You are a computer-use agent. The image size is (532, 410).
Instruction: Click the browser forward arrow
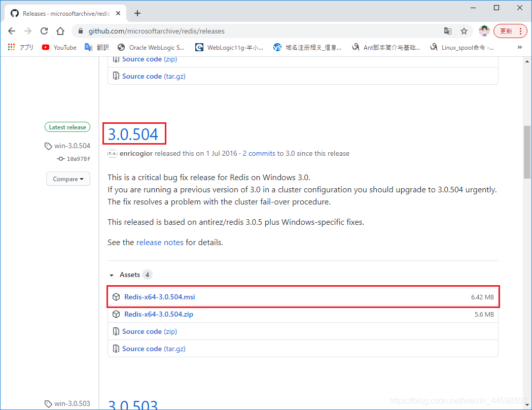point(28,31)
